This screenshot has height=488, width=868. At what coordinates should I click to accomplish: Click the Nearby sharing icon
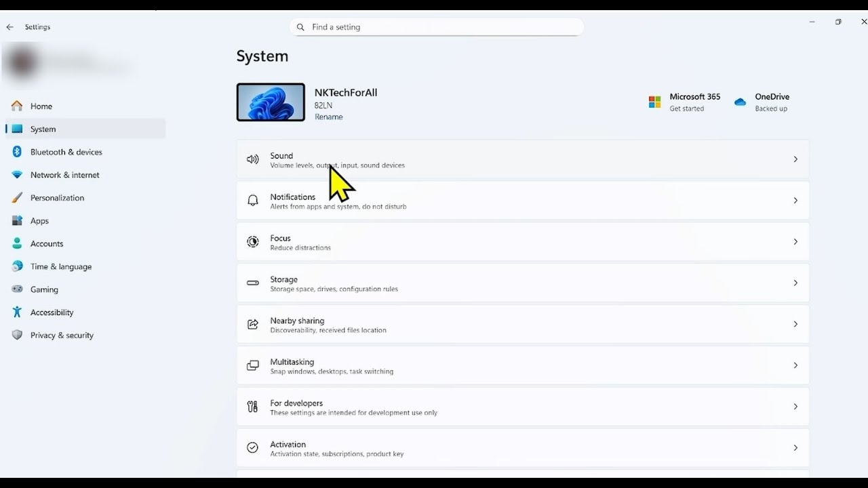[253, 324]
